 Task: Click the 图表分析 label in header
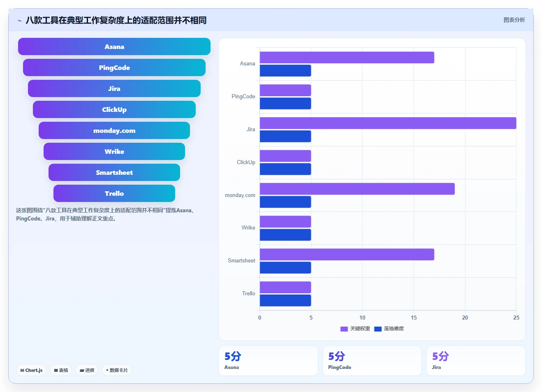click(514, 20)
